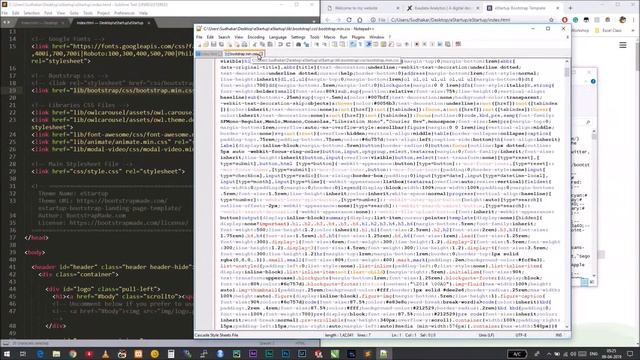This screenshot has height=360, width=640.
Task: Click the Undo icon in Notepad++ toolbar
Action: (x=280, y=44)
